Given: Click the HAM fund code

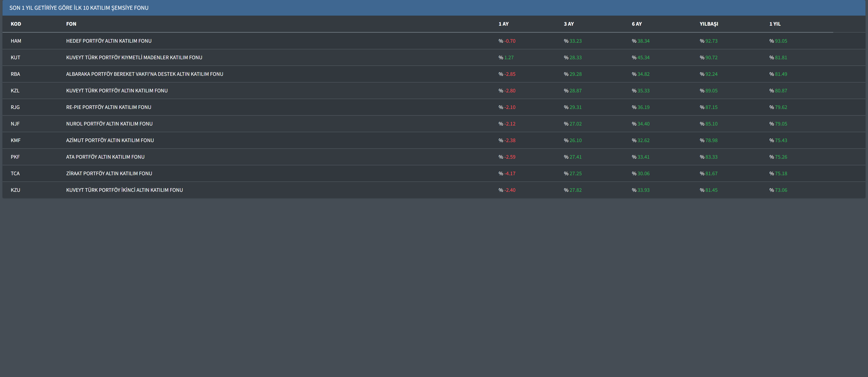Looking at the screenshot, I should (x=16, y=41).
